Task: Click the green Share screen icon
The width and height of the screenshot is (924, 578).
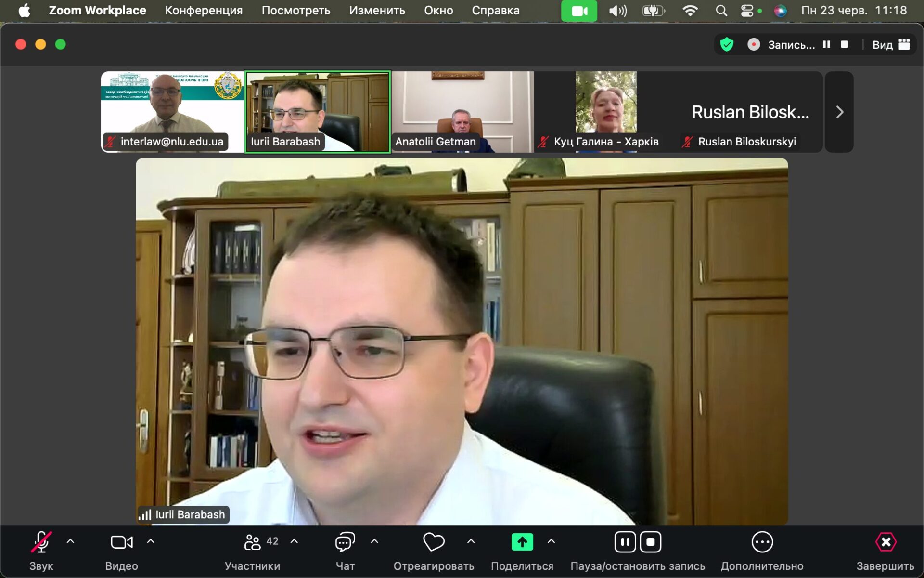Action: click(x=522, y=542)
